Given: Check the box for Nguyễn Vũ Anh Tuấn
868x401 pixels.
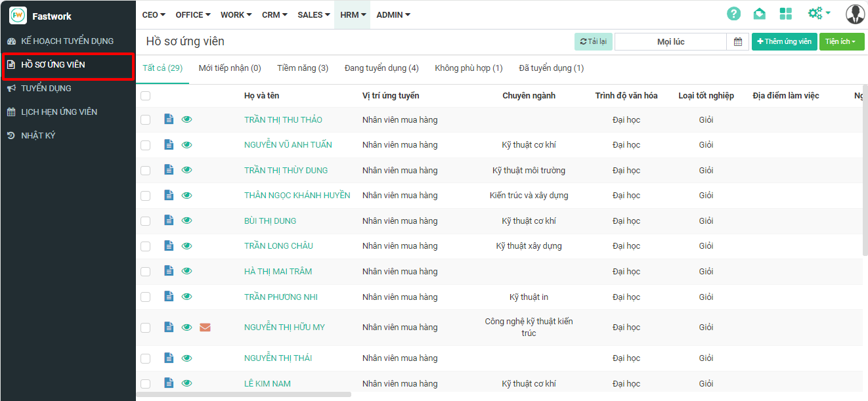Looking at the screenshot, I should pyautogui.click(x=146, y=145).
